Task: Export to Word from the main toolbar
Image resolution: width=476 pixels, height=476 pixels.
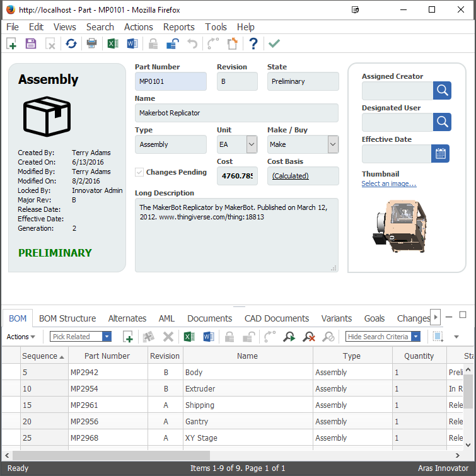Action: point(132,44)
